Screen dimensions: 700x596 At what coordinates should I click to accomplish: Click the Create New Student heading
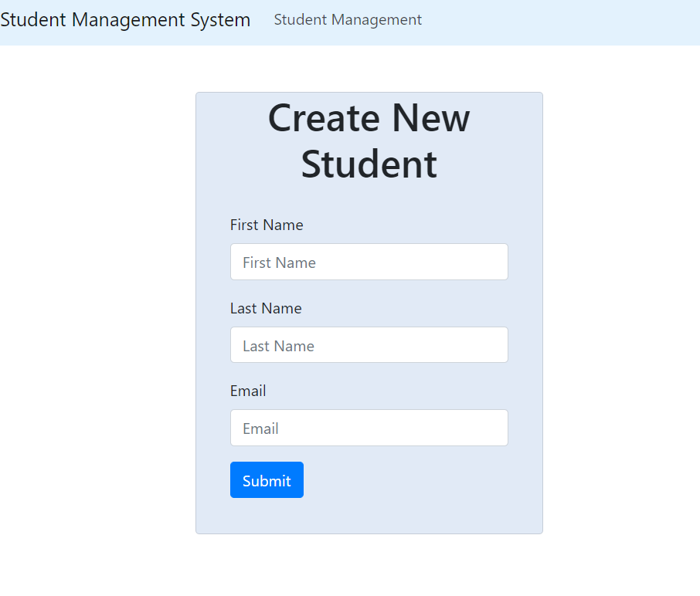[369, 141]
